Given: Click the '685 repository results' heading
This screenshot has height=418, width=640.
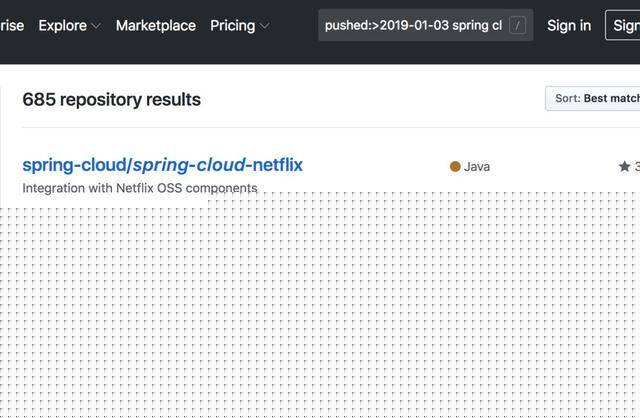Looking at the screenshot, I should 111,99.
